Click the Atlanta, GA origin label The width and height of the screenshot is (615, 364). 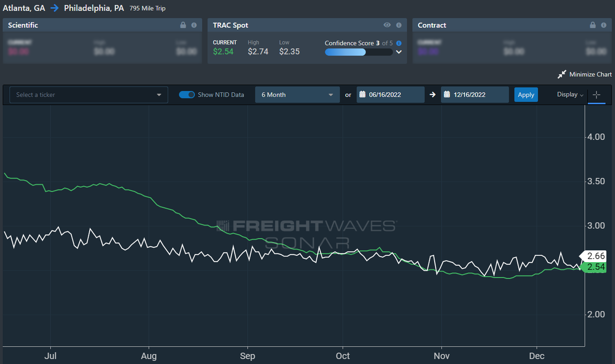[x=24, y=8]
